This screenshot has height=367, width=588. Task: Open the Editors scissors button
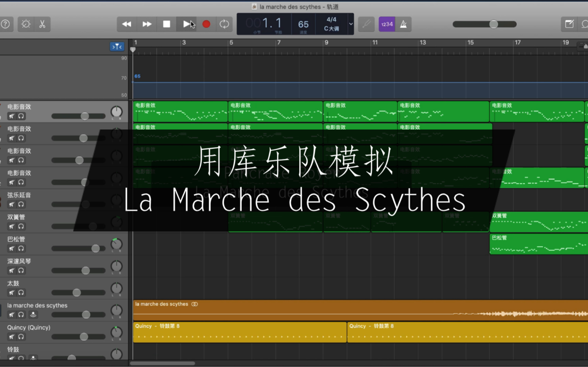[x=43, y=24]
